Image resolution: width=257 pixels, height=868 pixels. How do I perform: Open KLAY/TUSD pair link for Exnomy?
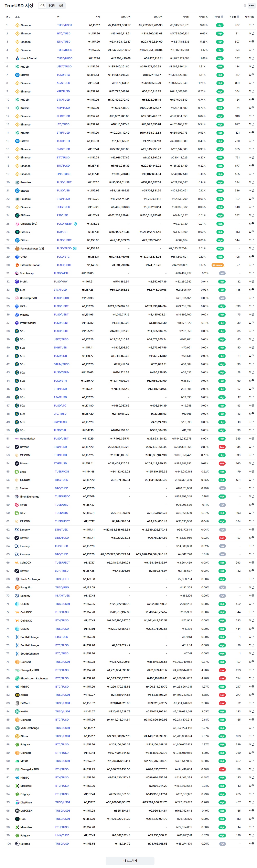click(x=63, y=596)
